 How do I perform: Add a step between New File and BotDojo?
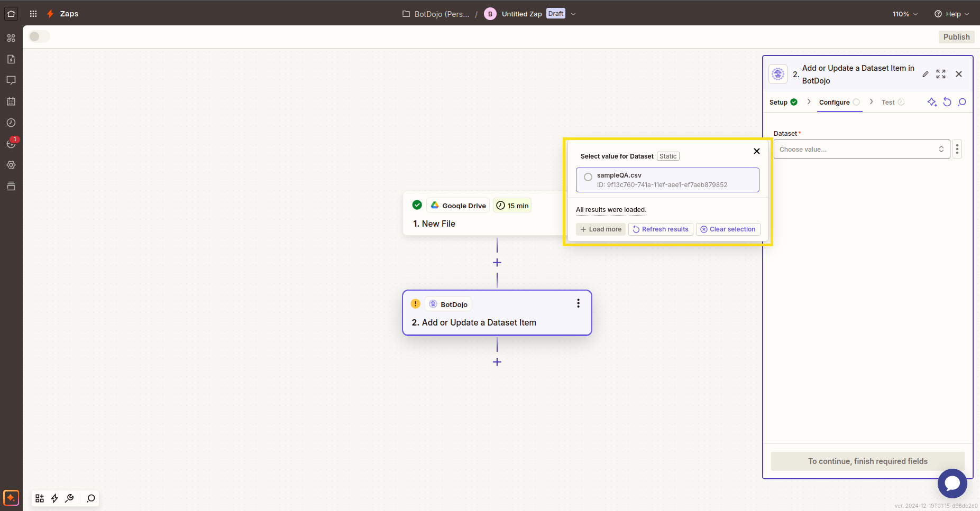pyautogui.click(x=497, y=263)
